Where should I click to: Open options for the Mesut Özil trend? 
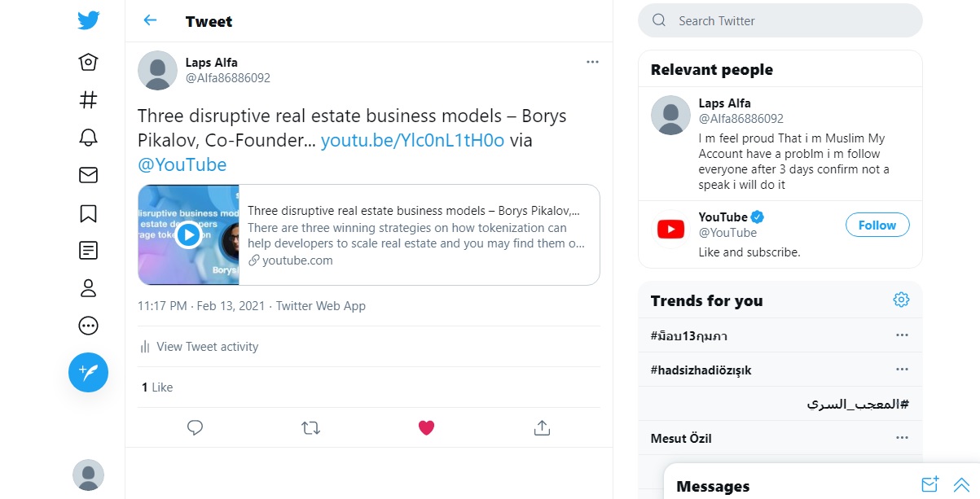pos(902,437)
